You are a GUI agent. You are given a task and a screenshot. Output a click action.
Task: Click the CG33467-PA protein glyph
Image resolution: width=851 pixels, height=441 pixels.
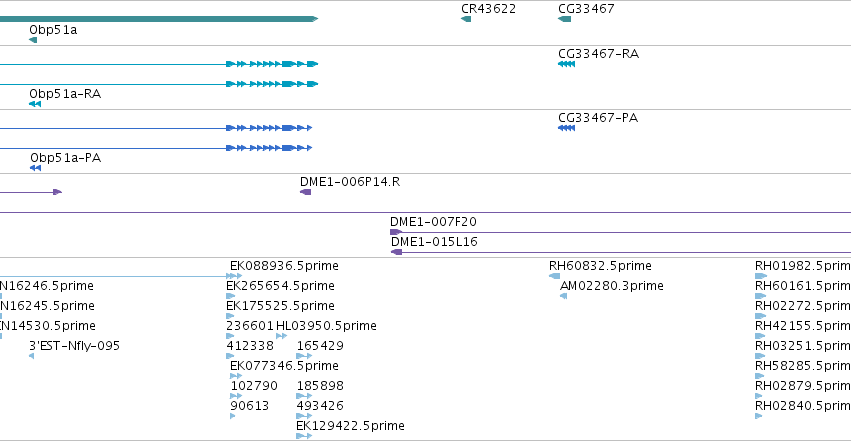click(x=566, y=128)
